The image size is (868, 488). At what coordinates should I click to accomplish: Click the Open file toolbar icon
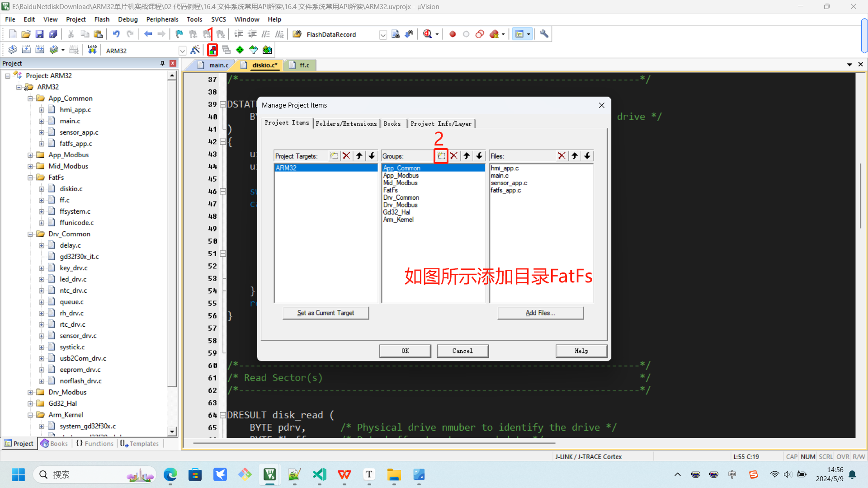coord(26,34)
